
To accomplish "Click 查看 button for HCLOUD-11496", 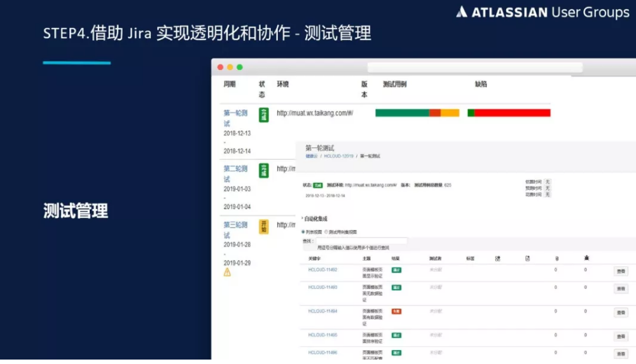I will [621, 354].
